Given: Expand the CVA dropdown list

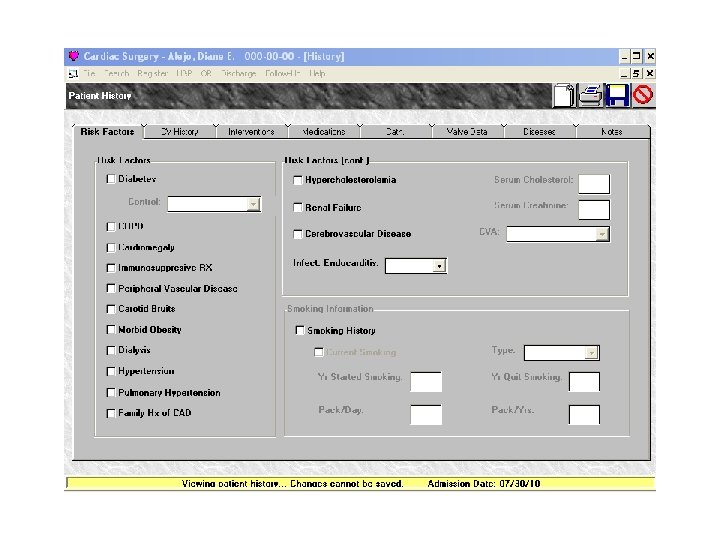Looking at the screenshot, I should click(x=602, y=234).
